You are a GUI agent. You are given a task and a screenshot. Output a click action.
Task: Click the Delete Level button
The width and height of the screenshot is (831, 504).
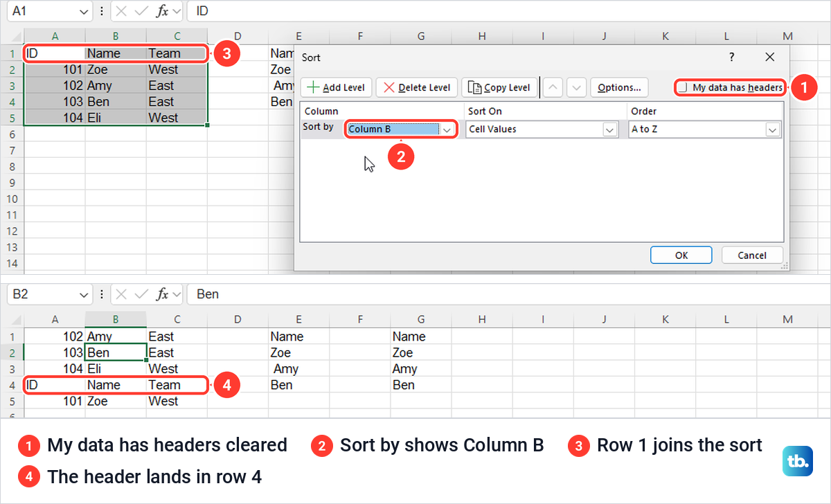coord(417,88)
